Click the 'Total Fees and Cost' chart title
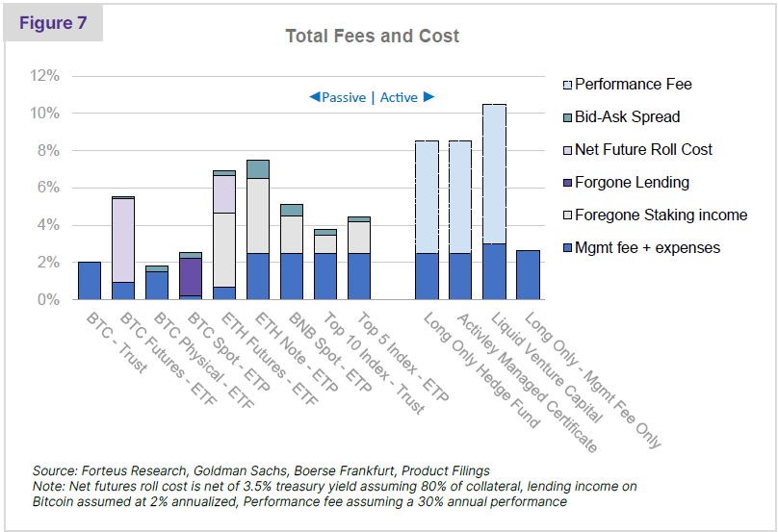 [372, 36]
